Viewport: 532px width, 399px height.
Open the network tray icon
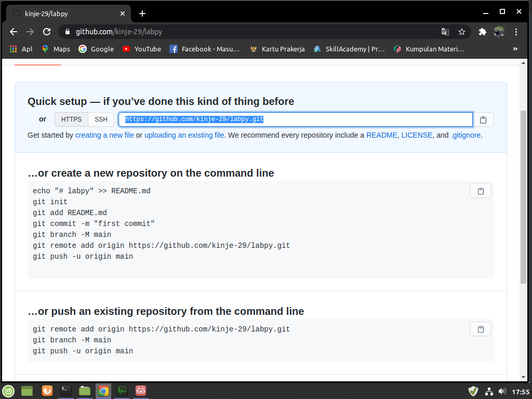(489, 392)
